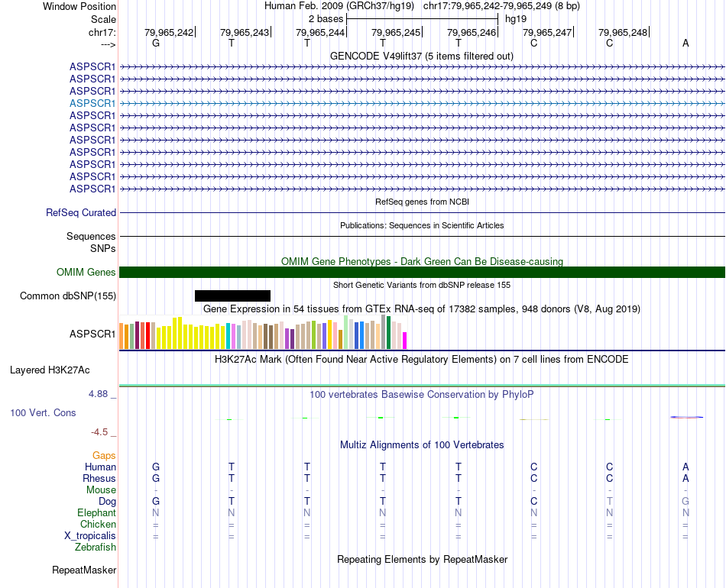
Task: Click the magenta bar in GTEx expression chart
Action: pos(404,341)
